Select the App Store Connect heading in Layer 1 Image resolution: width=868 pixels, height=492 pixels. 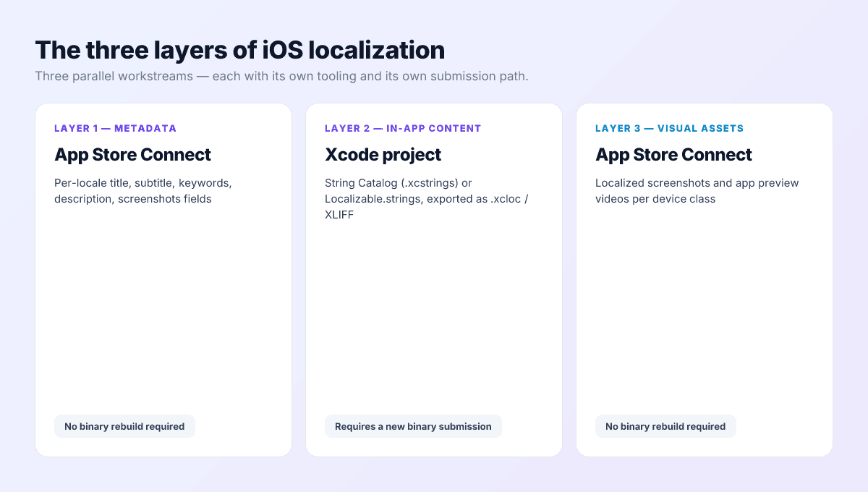pyautogui.click(x=132, y=155)
